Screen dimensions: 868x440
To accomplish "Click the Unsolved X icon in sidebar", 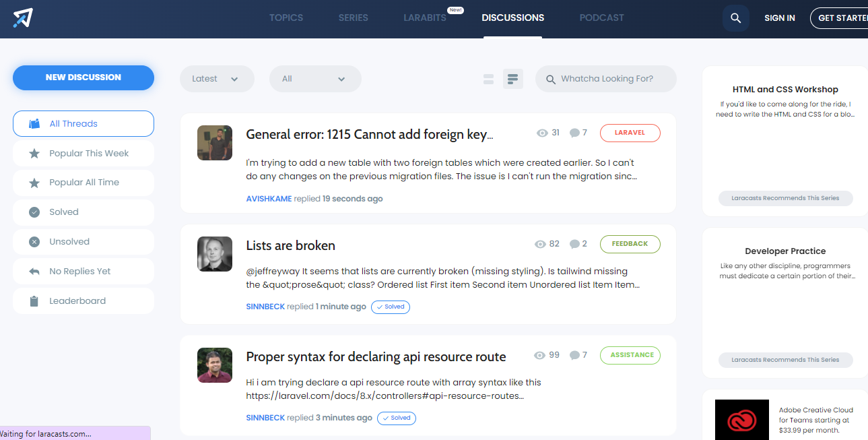I will coord(34,242).
